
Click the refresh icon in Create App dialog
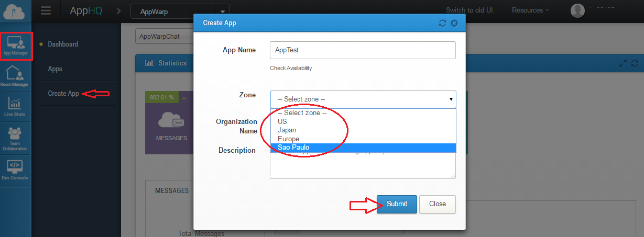pos(442,23)
